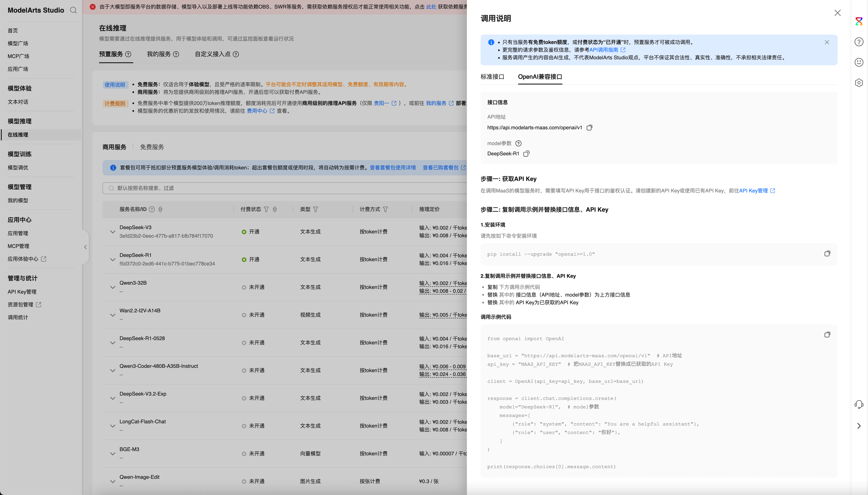Filter the 付费状态 column
Screen dimensions: 868x495
tap(266, 210)
